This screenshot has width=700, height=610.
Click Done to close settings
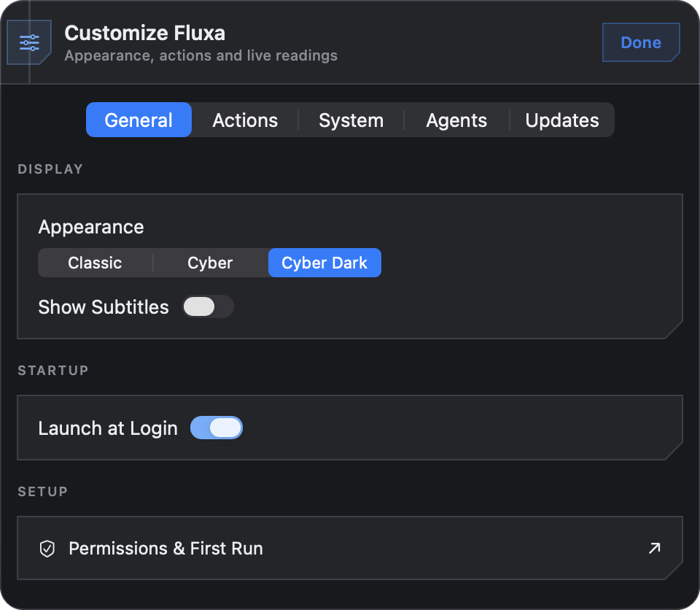tap(641, 42)
